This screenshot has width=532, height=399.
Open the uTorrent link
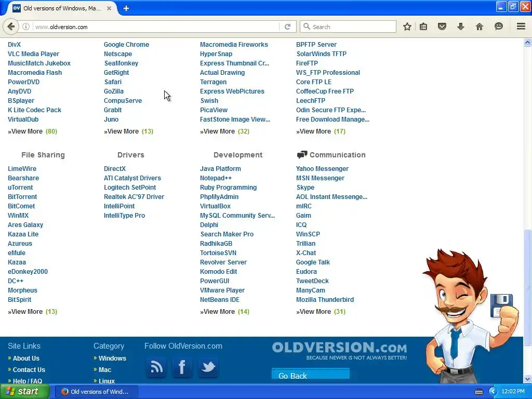20,187
